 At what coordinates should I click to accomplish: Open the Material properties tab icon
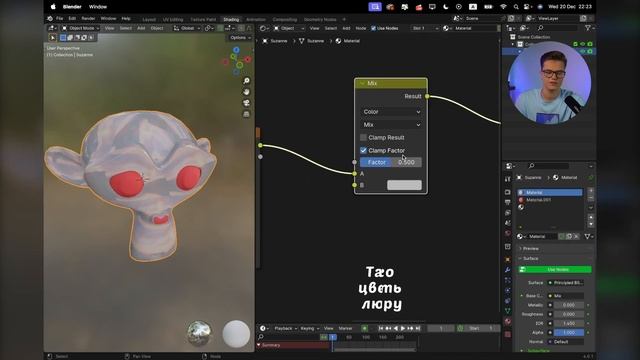508,322
